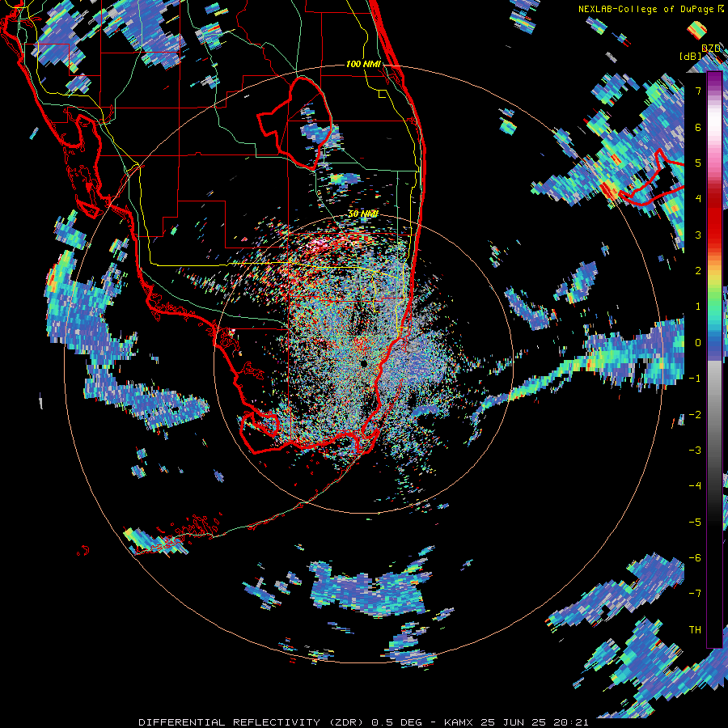Click the black KAMX radar site dot
Image resolution: width=728 pixels, height=728 pixels.
pyautogui.click(x=363, y=362)
